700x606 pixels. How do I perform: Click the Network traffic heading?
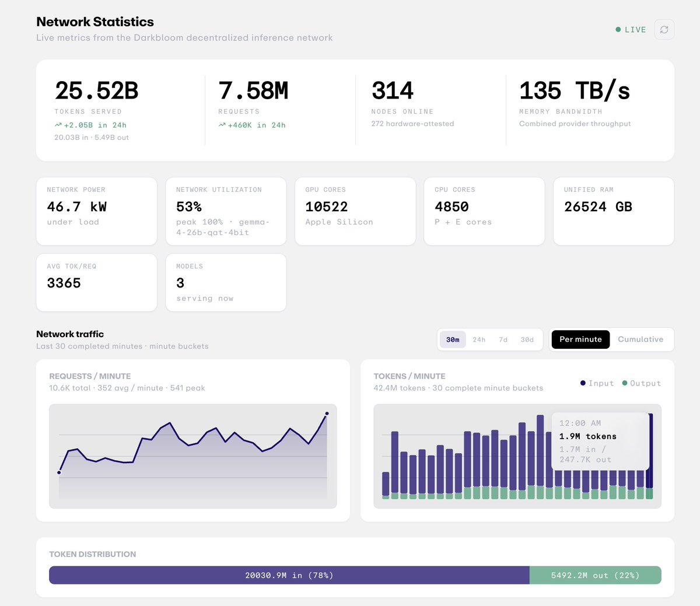point(70,334)
